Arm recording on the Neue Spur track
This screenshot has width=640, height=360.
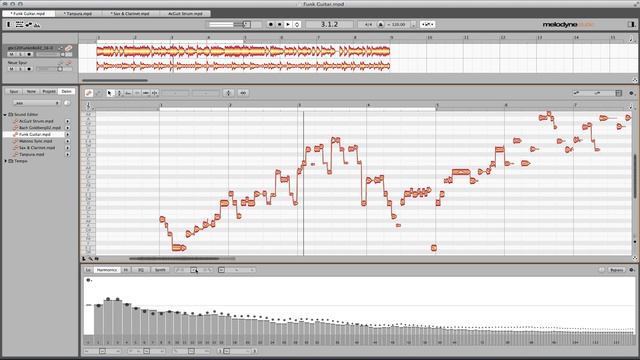[29, 69]
